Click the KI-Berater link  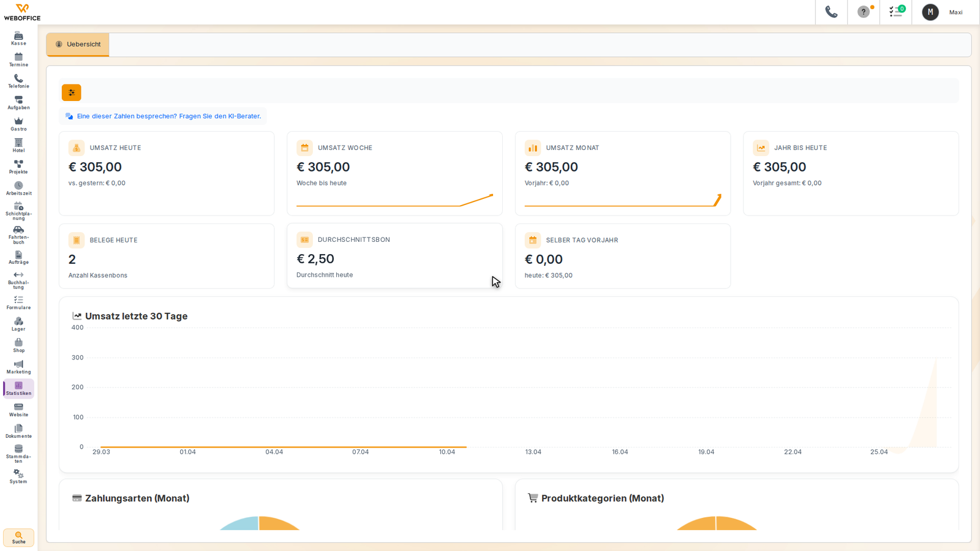pos(163,116)
